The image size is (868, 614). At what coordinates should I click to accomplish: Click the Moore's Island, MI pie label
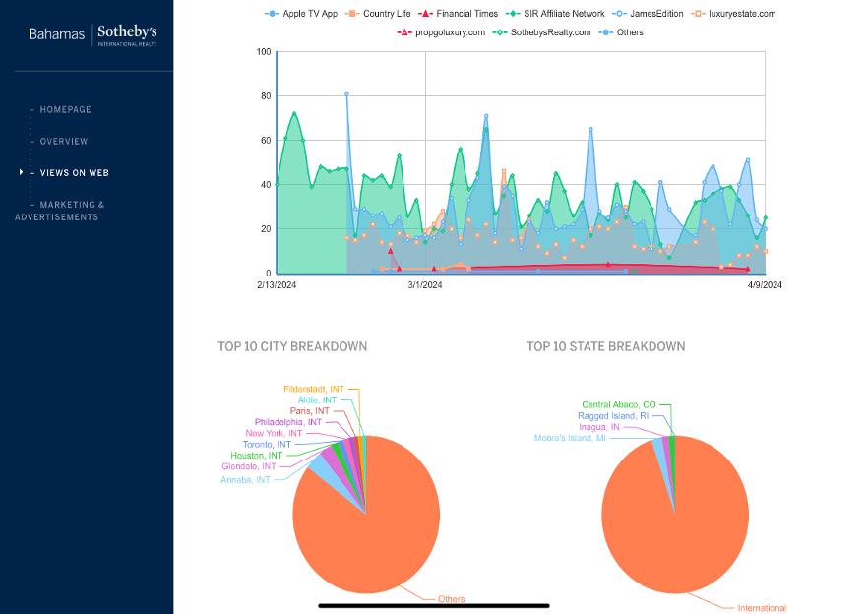tap(570, 438)
